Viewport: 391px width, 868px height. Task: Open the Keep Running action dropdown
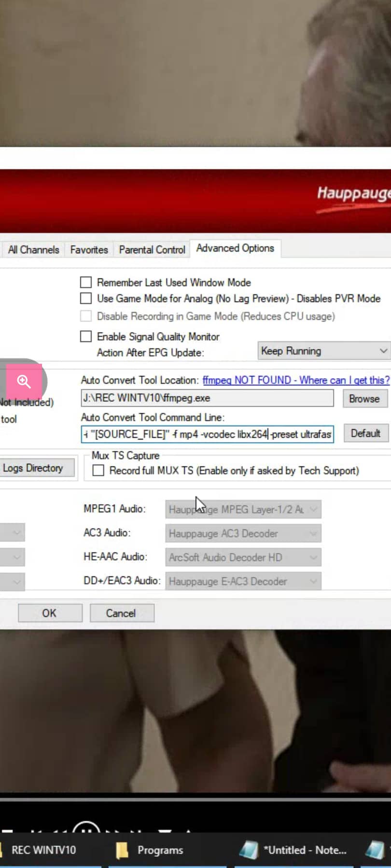tap(324, 351)
